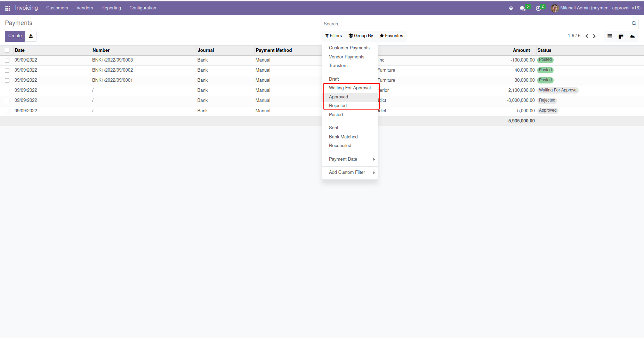
Task: Open the Group By dropdown
Action: (361, 36)
